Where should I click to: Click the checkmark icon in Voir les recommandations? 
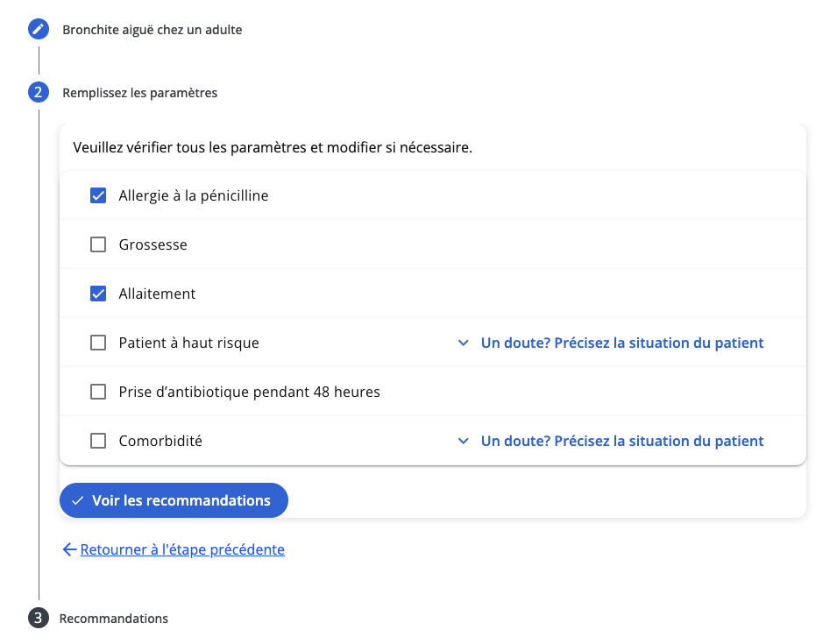78,500
